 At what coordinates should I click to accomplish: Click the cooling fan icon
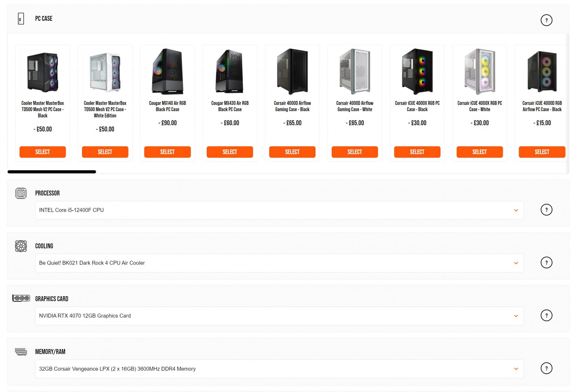pos(21,246)
